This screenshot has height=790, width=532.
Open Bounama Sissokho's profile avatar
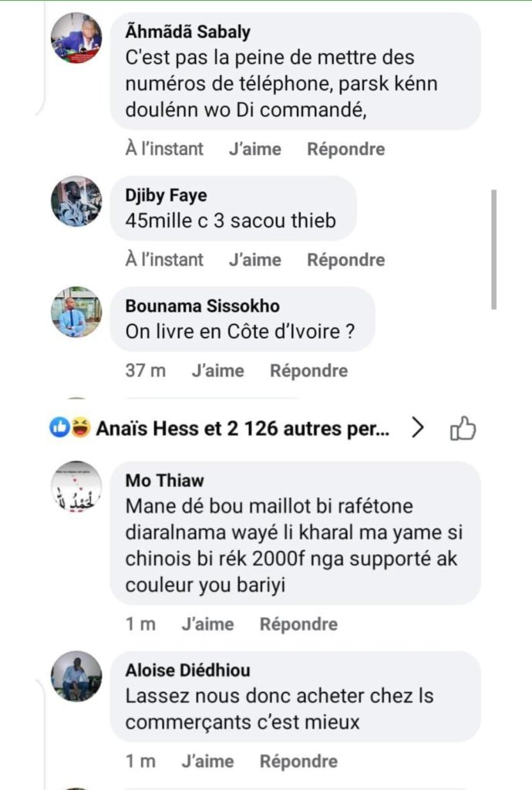point(76,312)
